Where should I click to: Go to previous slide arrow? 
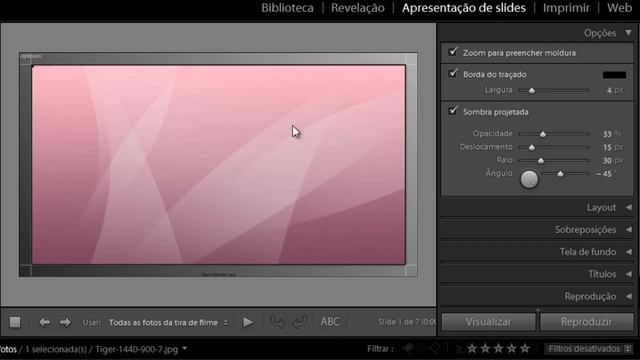(x=44, y=322)
